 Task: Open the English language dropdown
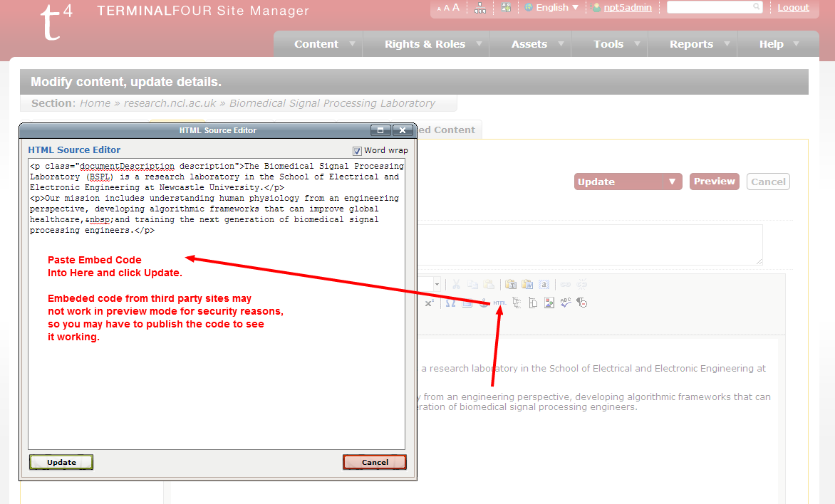(551, 8)
